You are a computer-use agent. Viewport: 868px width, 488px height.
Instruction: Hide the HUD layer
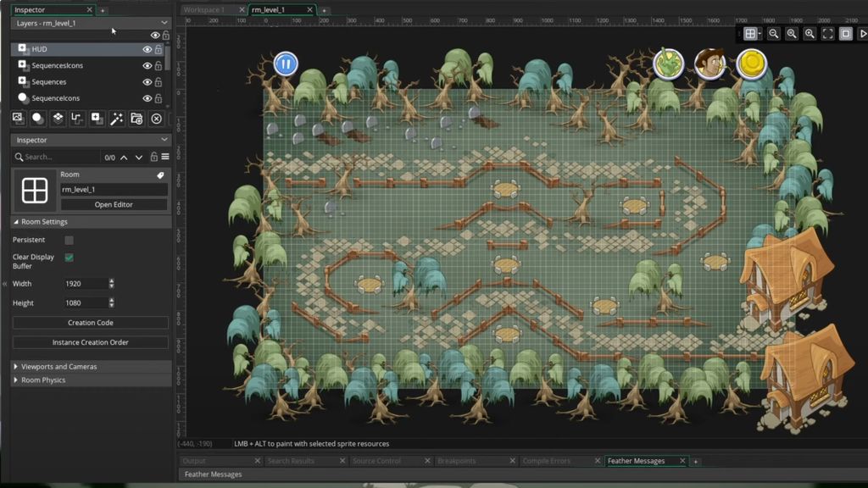pos(147,49)
